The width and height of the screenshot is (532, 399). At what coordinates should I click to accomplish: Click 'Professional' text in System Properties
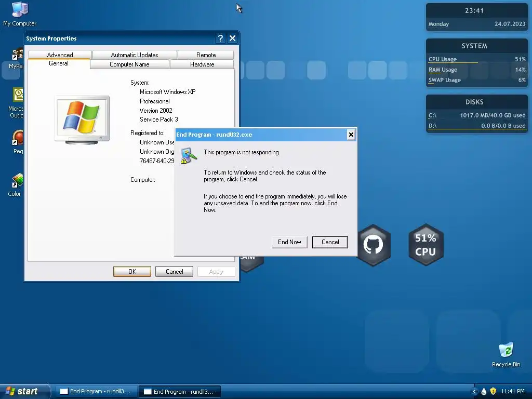click(x=155, y=101)
